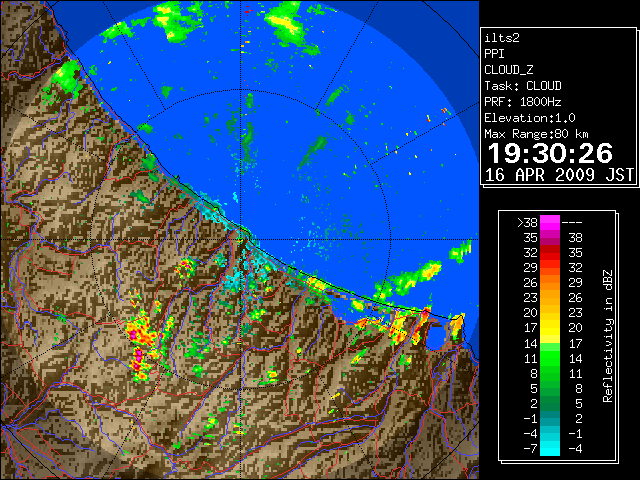
Task: Click the '16 APR 2009 JST' date
Action: 559,175
